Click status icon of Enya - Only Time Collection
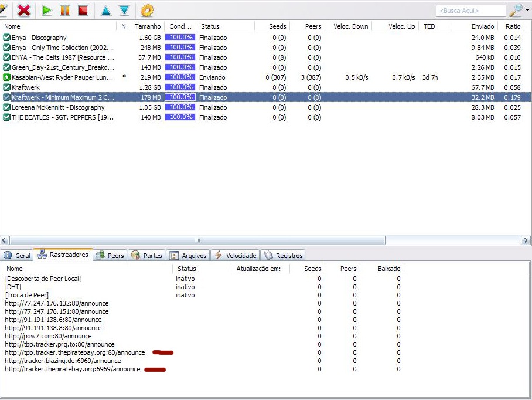Screen dimensions: 532x400 pos(6,47)
